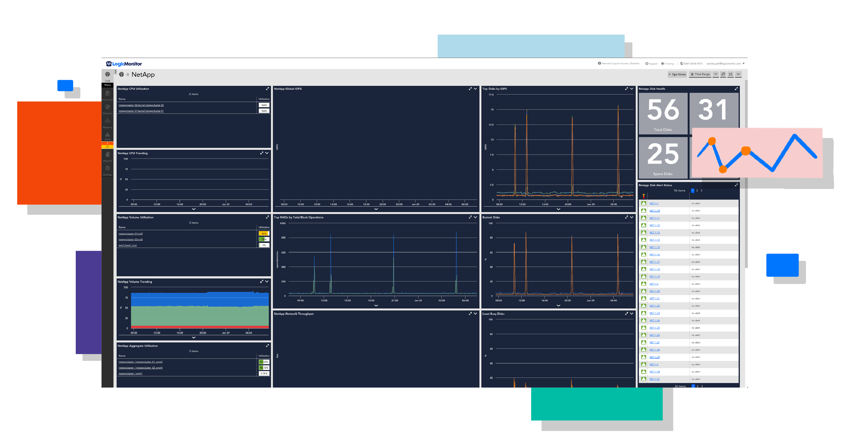Expand the NetApp Network Throughput widget to fullscreen
This screenshot has width=868, height=447.
click(x=470, y=314)
